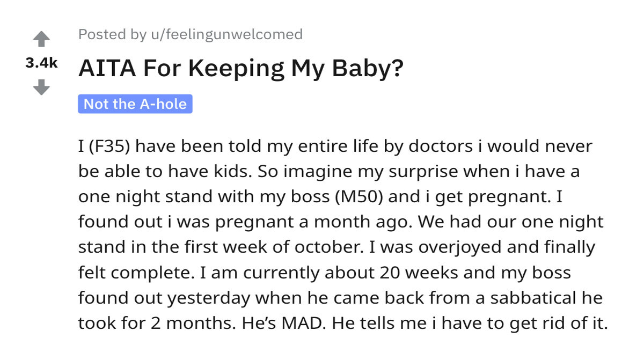Open u/feelingunwelcomed's profile

pos(227,34)
